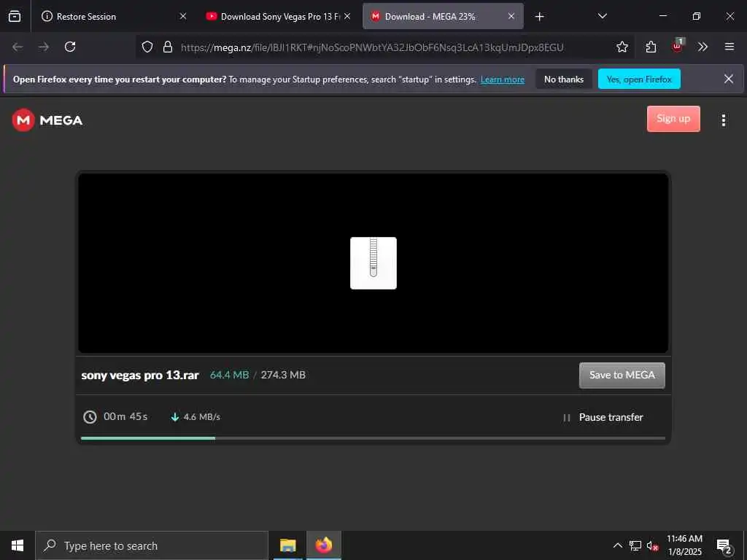View site security via padlock icon
The image size is (747, 560).
click(x=168, y=47)
